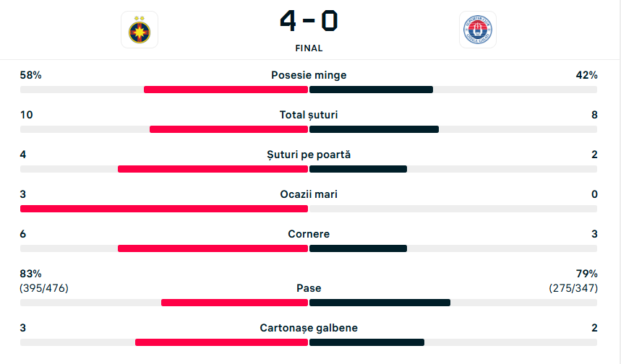Viewport: 621px width, 364px height.
Task: Click the dark 42% possession bar
Action: click(371, 90)
